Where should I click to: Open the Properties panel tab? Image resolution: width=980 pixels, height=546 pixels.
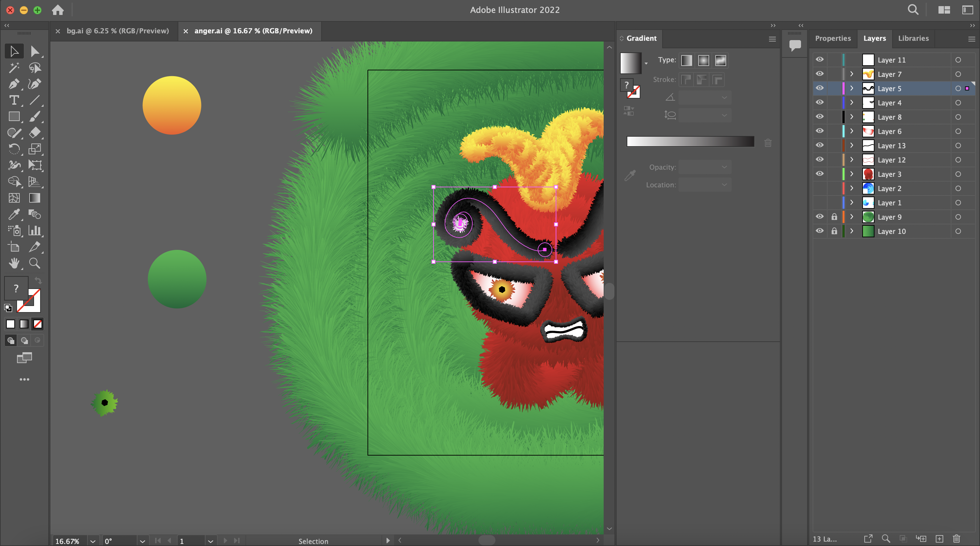[x=832, y=38]
